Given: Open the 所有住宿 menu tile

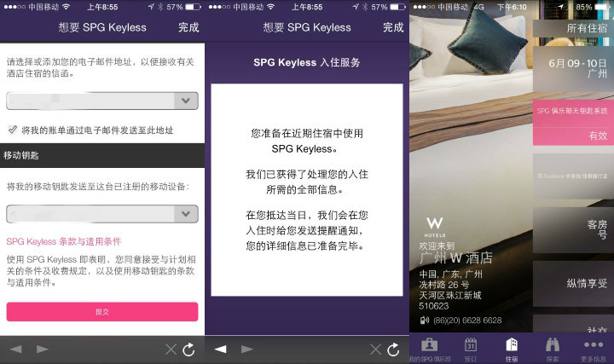Looking at the screenshot, I should (x=573, y=28).
